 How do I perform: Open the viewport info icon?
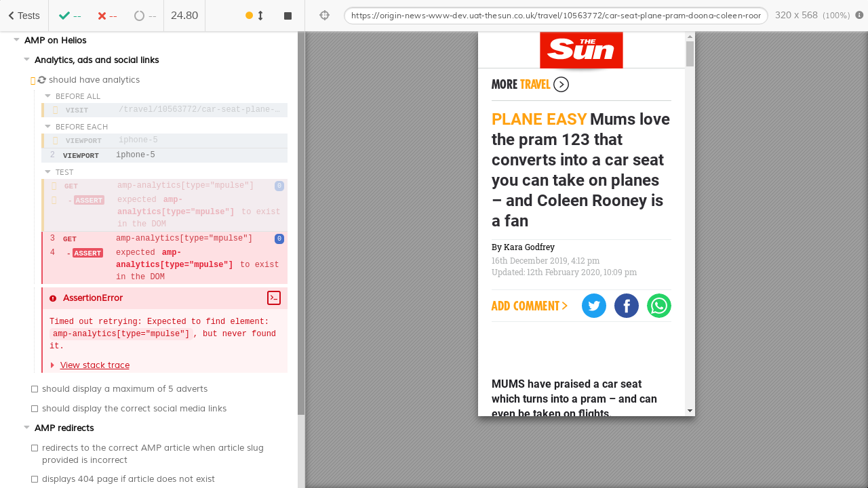pos(859,15)
